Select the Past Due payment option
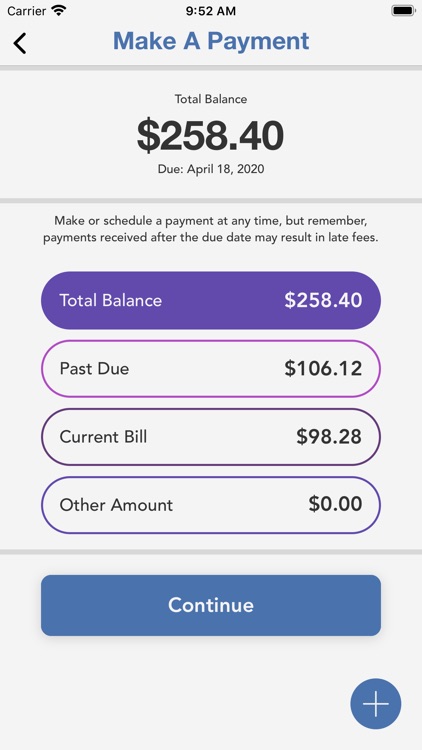 (x=211, y=369)
